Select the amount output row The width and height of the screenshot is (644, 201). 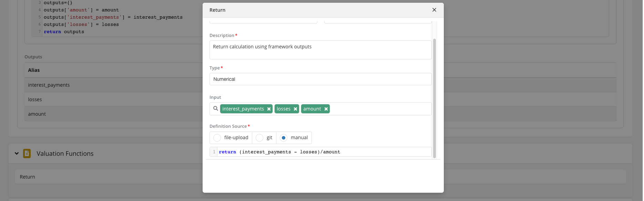point(103,114)
